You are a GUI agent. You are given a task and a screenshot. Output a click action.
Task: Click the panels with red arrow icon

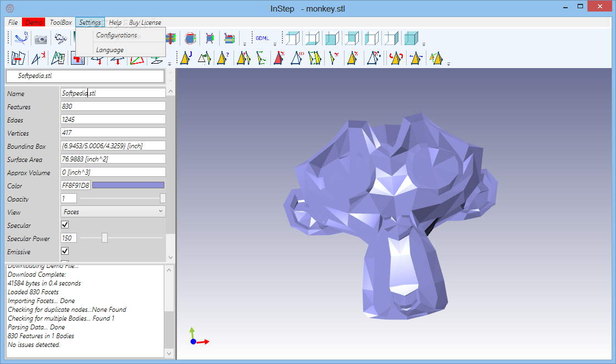[x=18, y=58]
